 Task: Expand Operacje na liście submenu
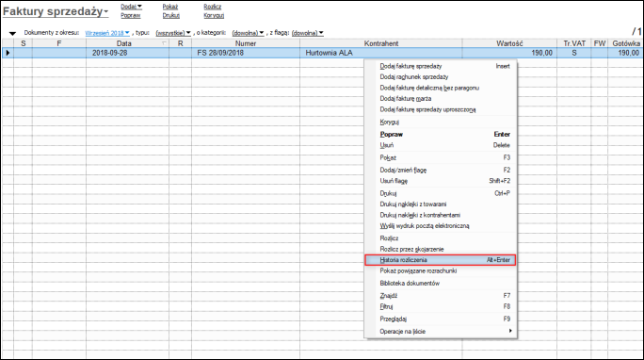coord(441,331)
